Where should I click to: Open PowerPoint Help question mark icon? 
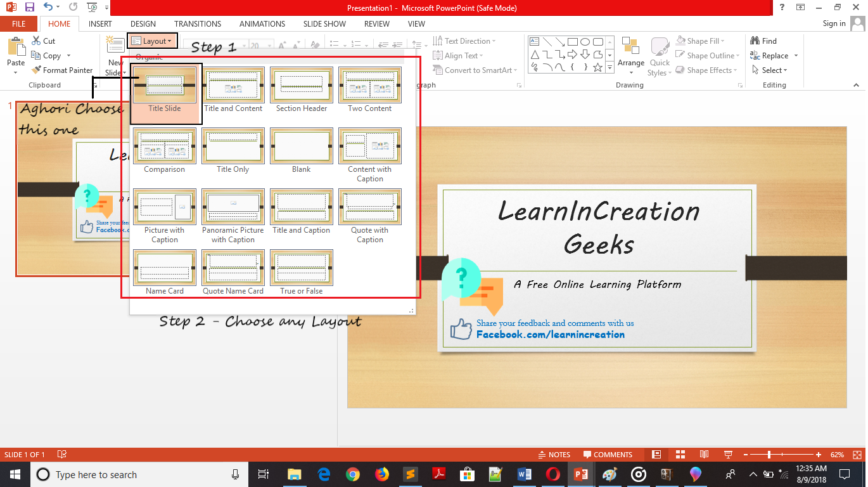[x=782, y=8]
